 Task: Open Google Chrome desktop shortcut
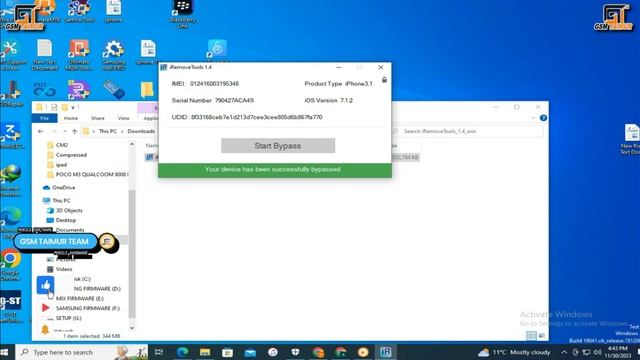click(x=10, y=264)
